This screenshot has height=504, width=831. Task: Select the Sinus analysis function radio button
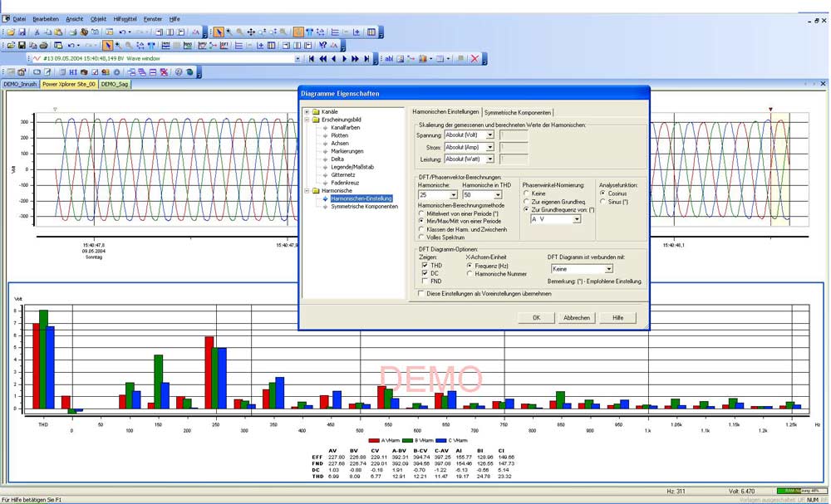pyautogui.click(x=602, y=201)
